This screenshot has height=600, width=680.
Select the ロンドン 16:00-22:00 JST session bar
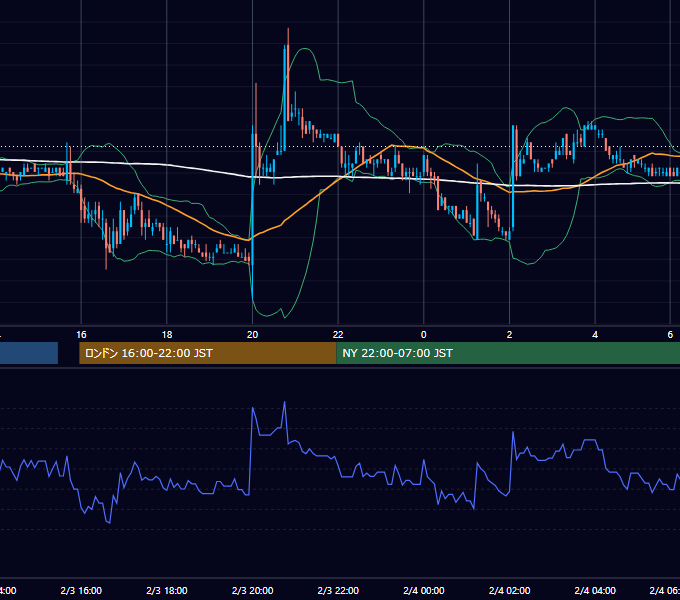click(207, 353)
